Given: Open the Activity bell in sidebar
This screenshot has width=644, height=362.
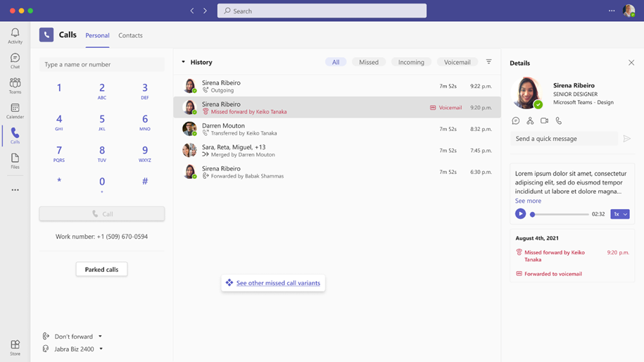Looking at the screenshot, I should (x=15, y=36).
